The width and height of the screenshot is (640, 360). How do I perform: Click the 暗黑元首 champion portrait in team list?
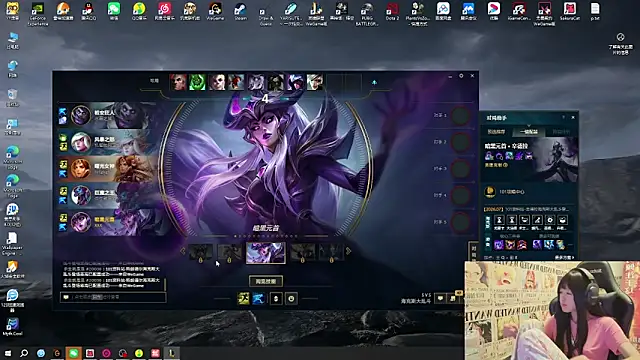pos(80,222)
